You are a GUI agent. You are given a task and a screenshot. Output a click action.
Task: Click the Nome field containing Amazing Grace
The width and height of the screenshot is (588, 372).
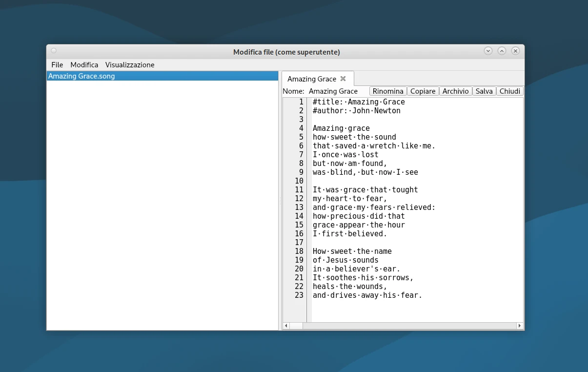tap(333, 91)
